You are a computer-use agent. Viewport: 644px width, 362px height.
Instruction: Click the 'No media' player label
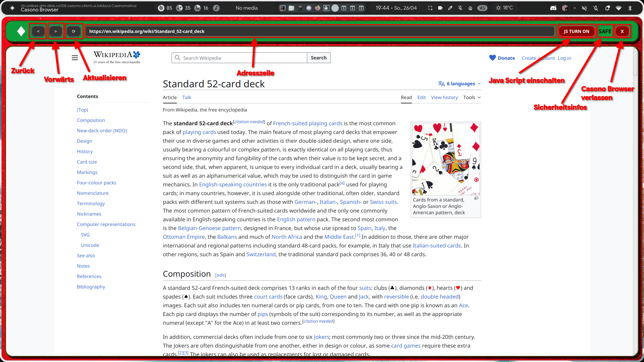(x=246, y=8)
